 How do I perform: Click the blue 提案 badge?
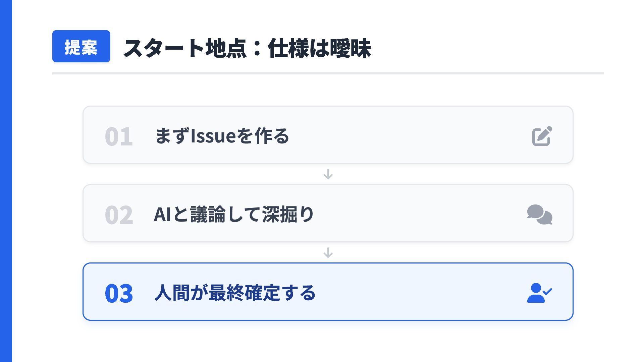pos(81,46)
